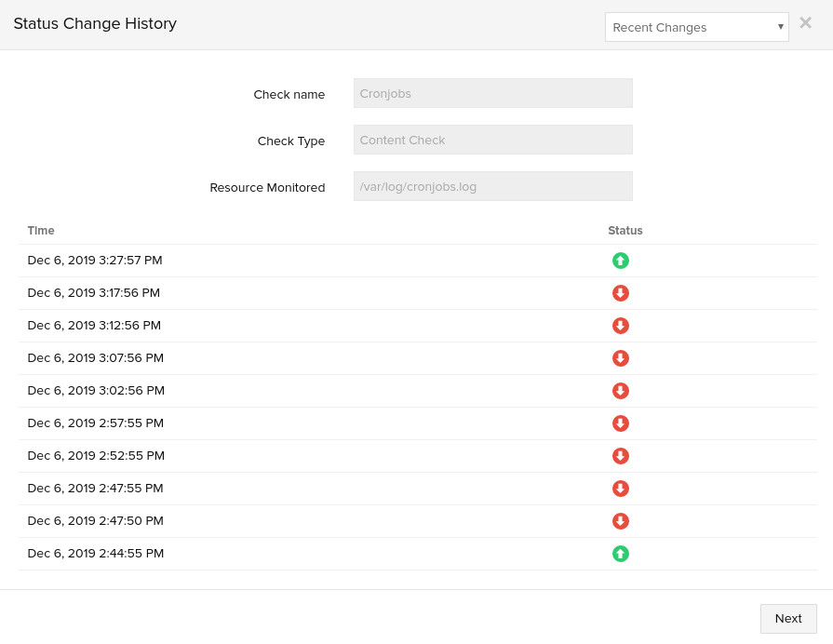Click the green up-status icon for 2:44:55 PM
The height and width of the screenshot is (644, 833).
click(x=620, y=554)
